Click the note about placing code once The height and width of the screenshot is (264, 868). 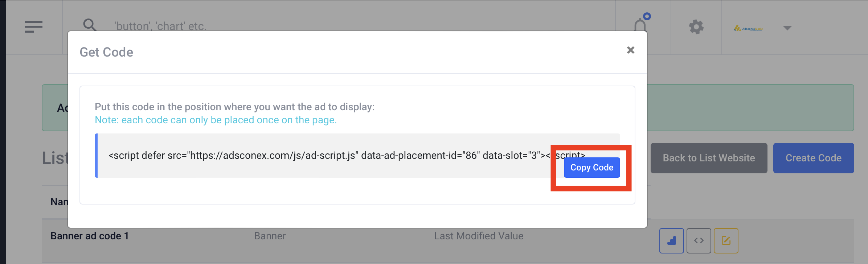[x=216, y=120]
